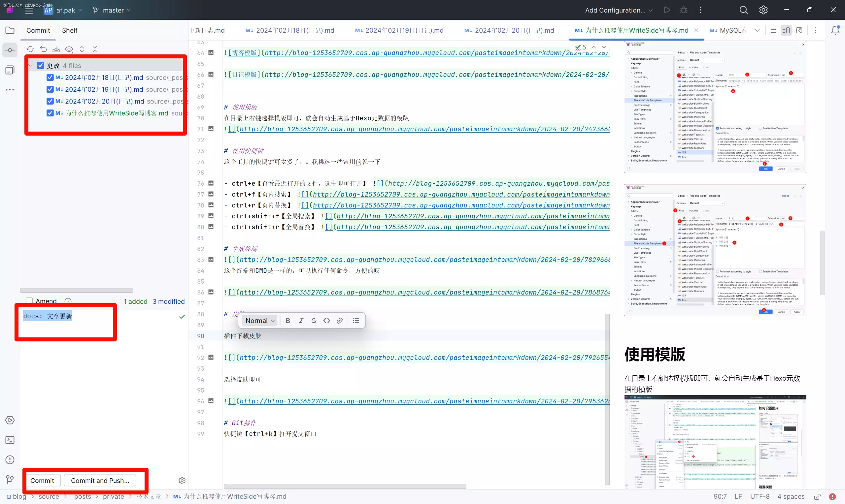The height and width of the screenshot is (504, 845).
Task: Open Search Everywhere with the magnifier icon
Action: 743,10
